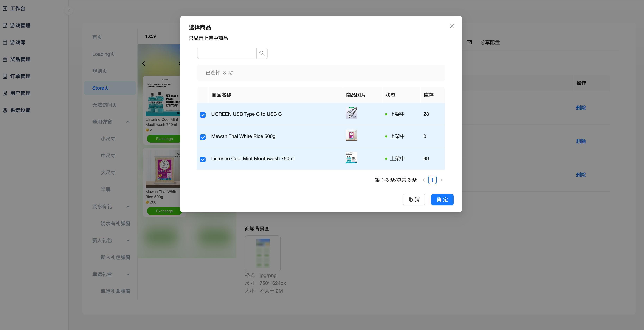Collapse the 浇水有礼 menu group
The height and width of the screenshot is (330, 644).
[x=128, y=207]
